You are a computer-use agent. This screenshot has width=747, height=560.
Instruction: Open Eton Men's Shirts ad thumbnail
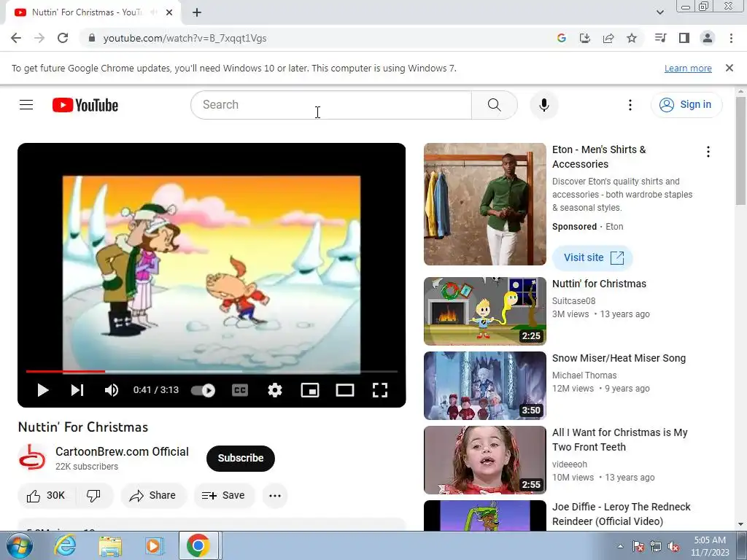485,204
